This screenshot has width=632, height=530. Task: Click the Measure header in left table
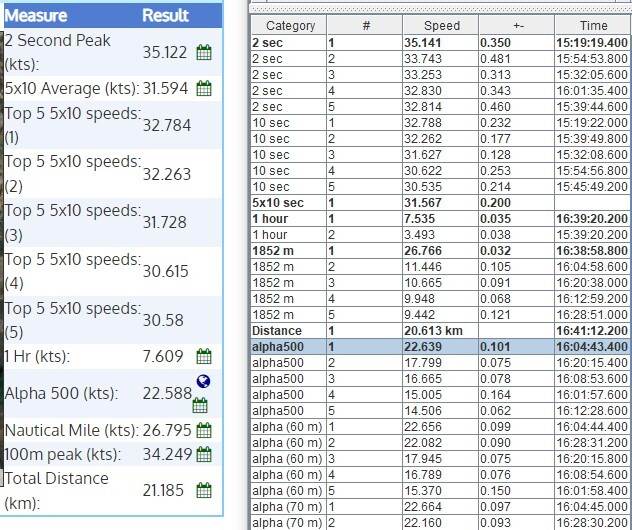pos(38,16)
